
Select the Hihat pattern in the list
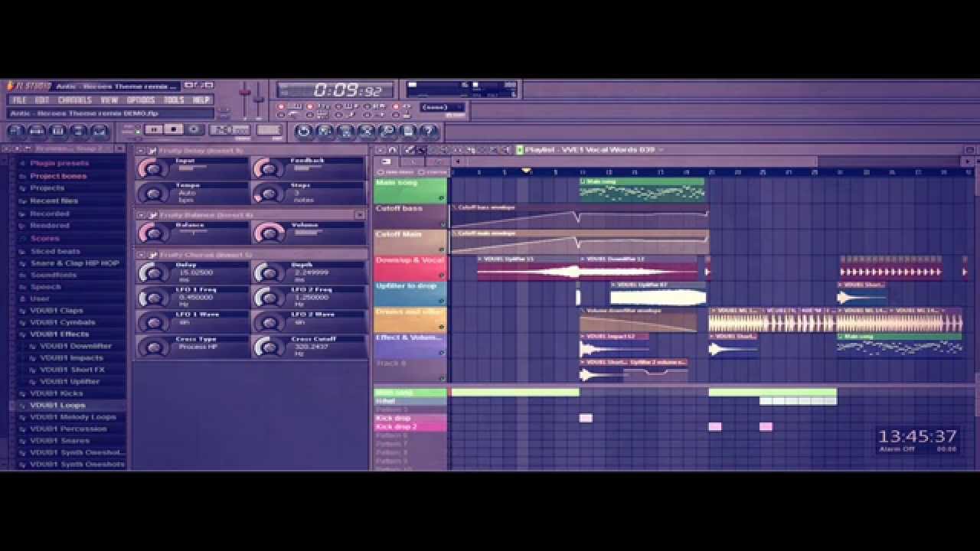coord(410,402)
